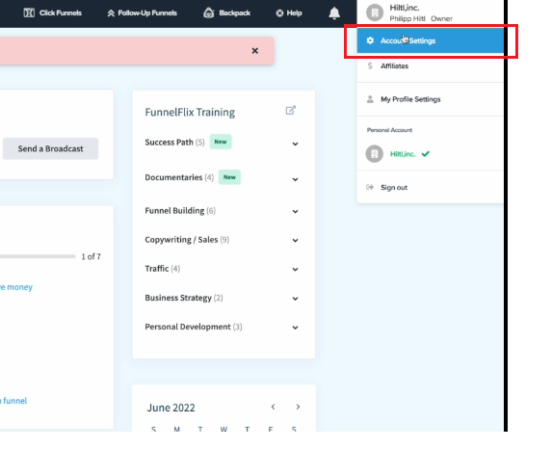Click the Hiltl,inc. avatar at the top

375,13
